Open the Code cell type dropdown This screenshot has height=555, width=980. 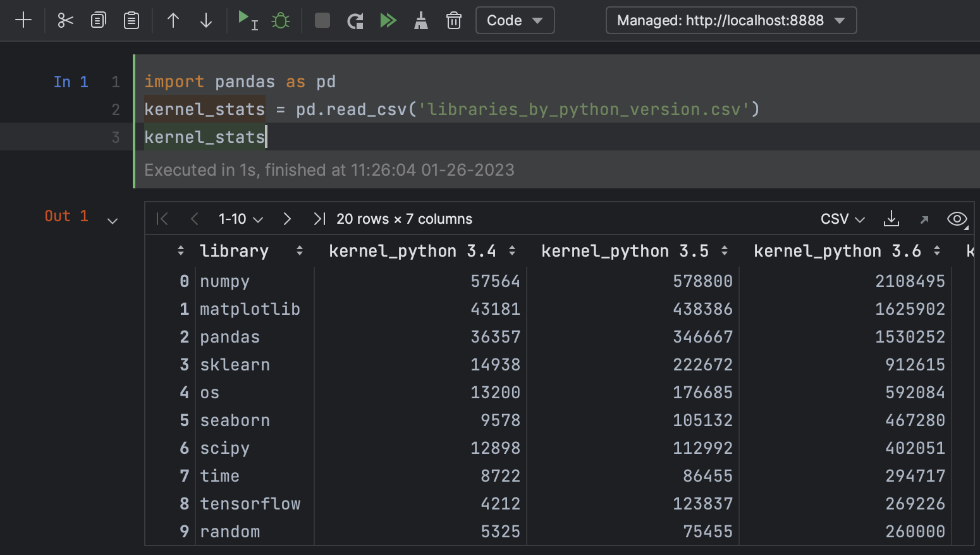[515, 20]
